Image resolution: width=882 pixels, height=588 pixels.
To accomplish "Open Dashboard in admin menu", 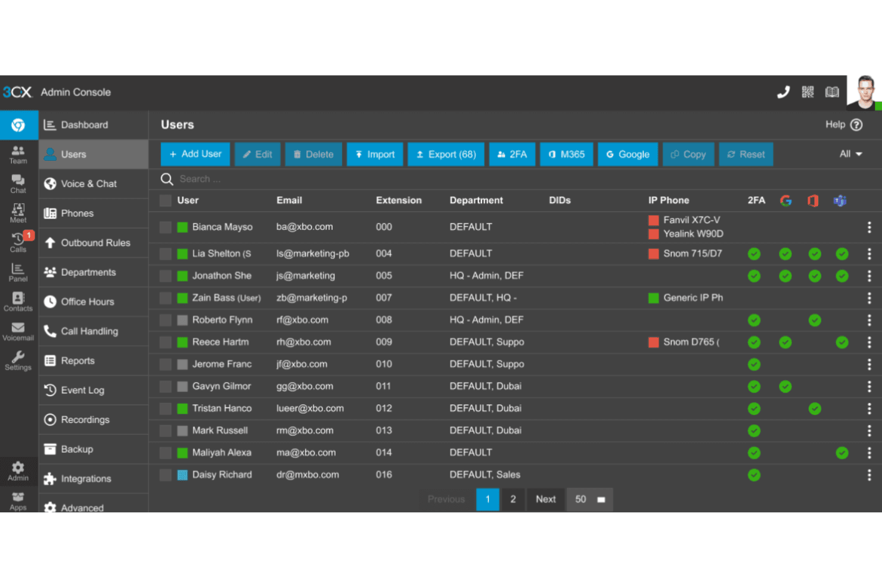I will pyautogui.click(x=94, y=125).
